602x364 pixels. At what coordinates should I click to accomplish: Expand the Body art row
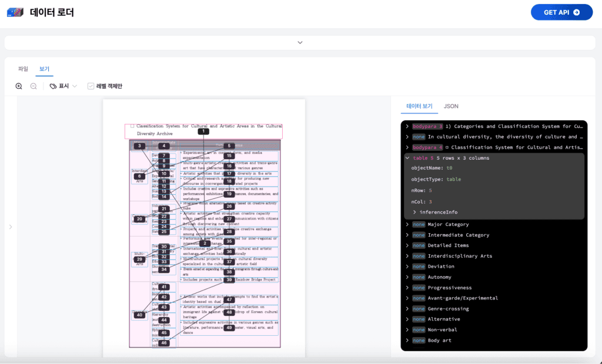[x=407, y=340]
